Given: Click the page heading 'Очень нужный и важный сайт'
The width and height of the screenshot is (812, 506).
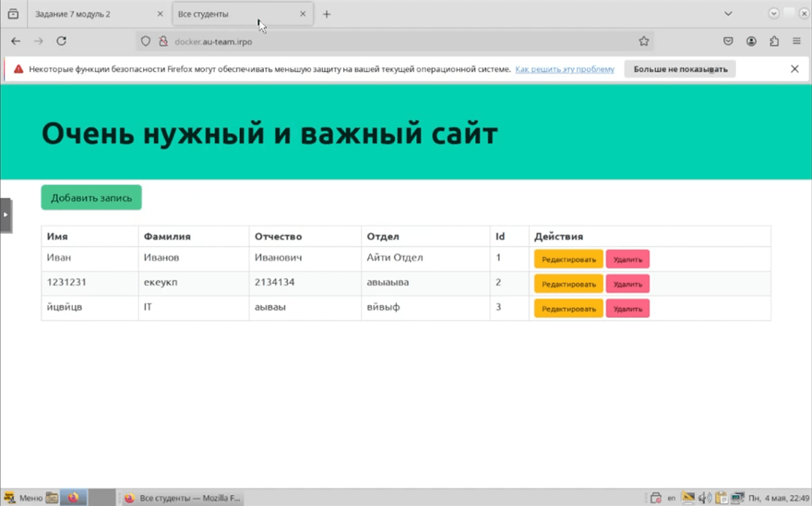Looking at the screenshot, I should click(x=269, y=134).
